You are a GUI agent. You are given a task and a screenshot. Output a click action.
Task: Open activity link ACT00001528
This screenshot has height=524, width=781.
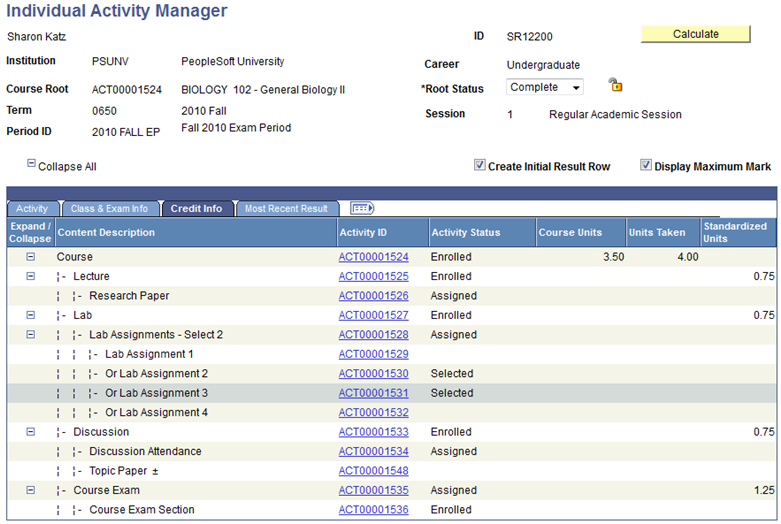(x=374, y=335)
